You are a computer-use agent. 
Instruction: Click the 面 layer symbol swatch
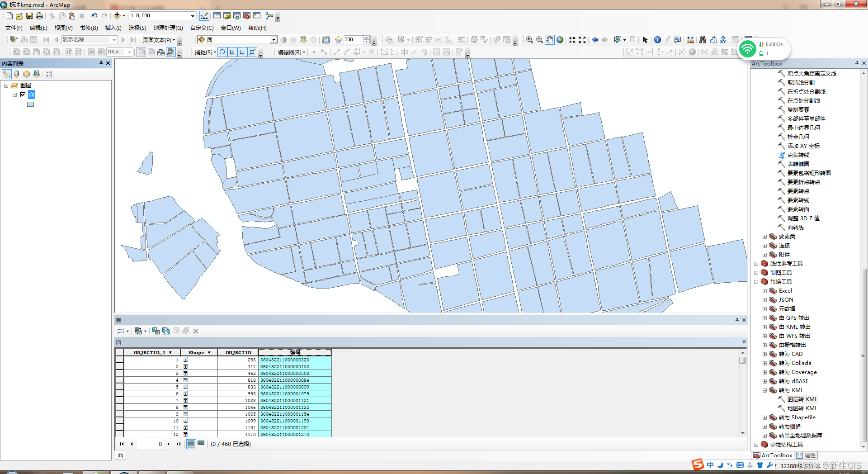(30, 104)
